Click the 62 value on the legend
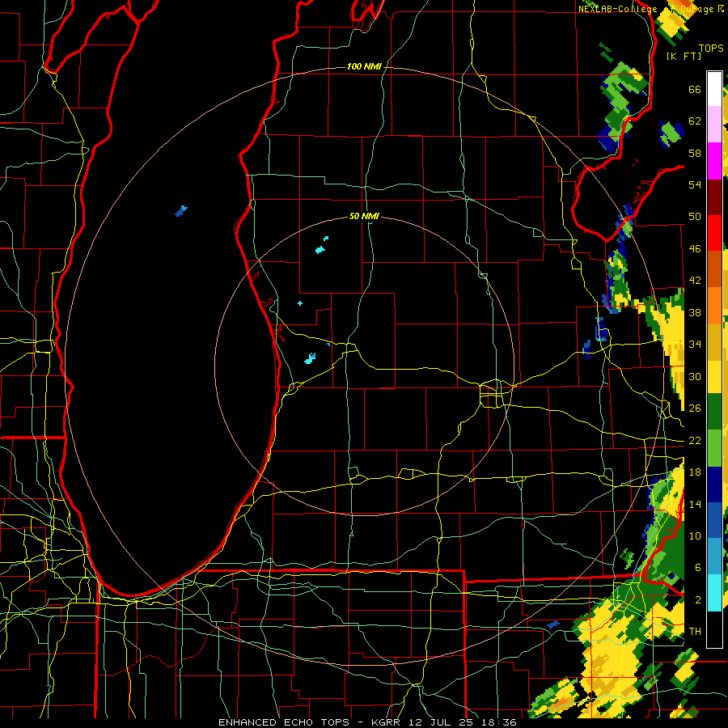Viewport: 728px width, 728px height. point(695,121)
